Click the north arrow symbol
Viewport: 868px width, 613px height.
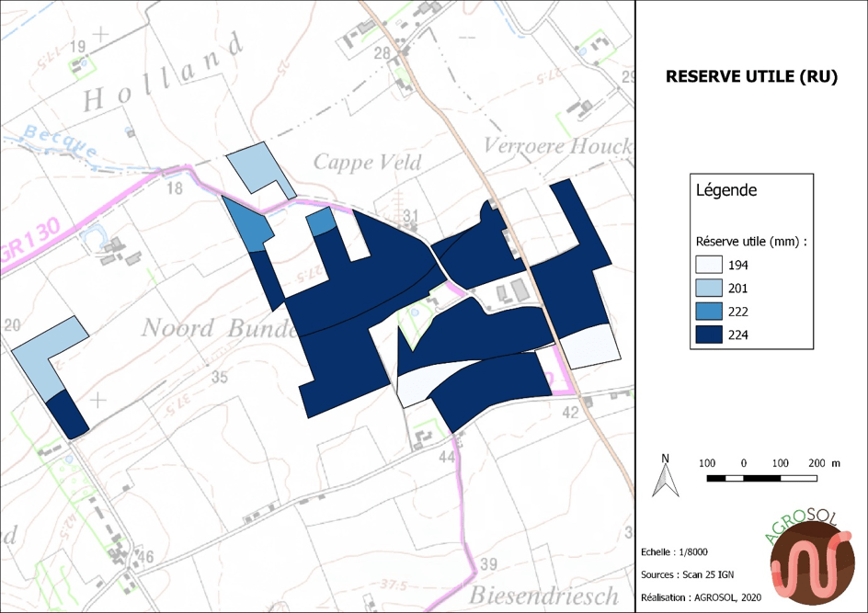coord(665,475)
